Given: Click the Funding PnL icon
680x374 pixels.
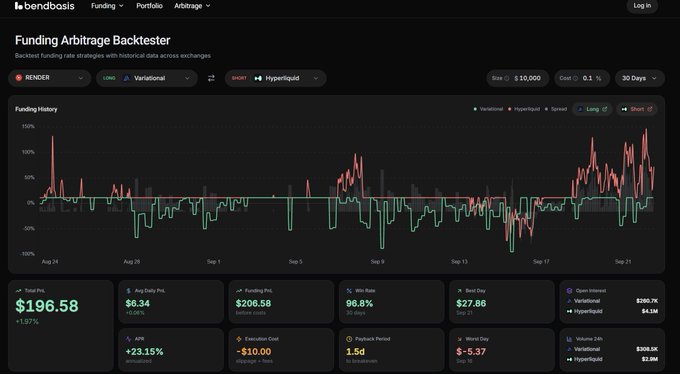Looking at the screenshot, I should tap(239, 291).
